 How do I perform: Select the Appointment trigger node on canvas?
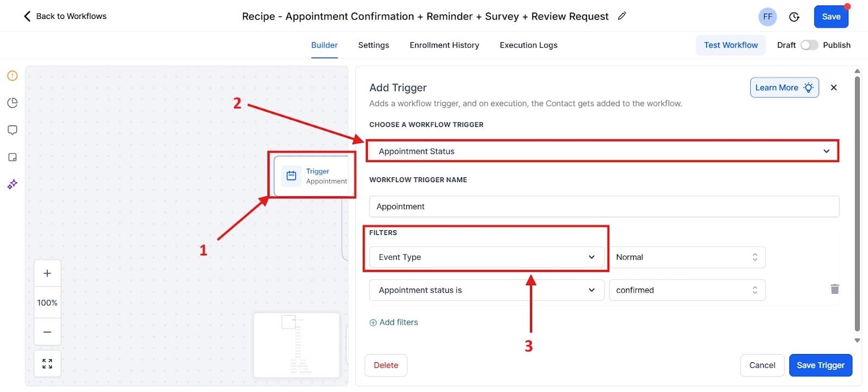311,176
